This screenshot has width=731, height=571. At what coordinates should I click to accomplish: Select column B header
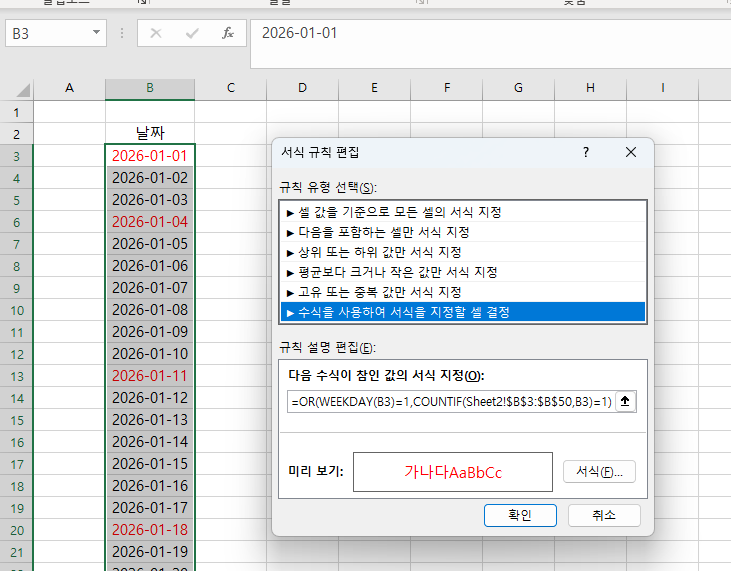[x=150, y=89]
